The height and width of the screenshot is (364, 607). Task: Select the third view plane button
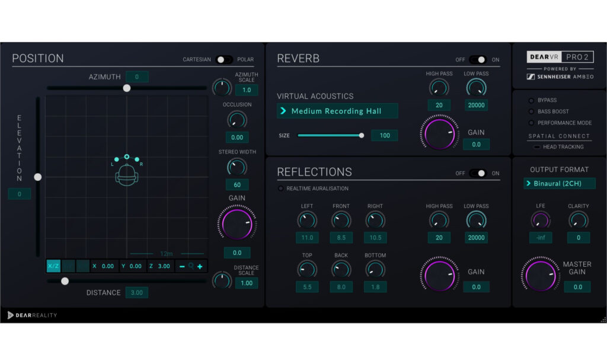click(82, 266)
